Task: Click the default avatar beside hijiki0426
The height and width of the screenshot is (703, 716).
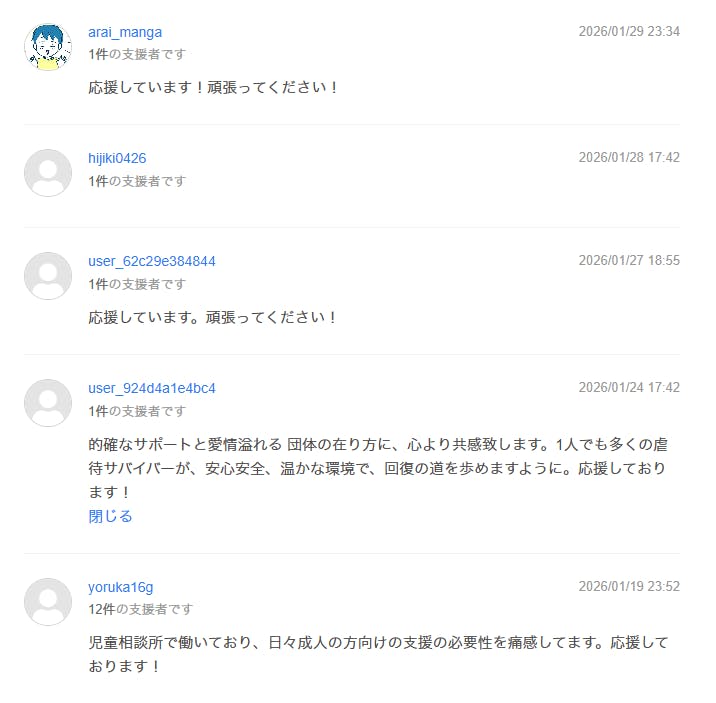Action: tap(48, 173)
